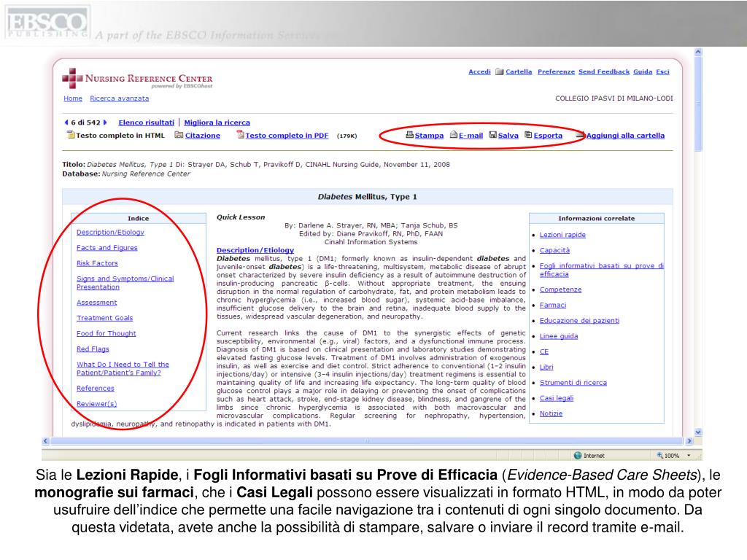Viewport: 747px width, 560px height.
Task: Jump to Food for Thought section
Action: pos(107,333)
